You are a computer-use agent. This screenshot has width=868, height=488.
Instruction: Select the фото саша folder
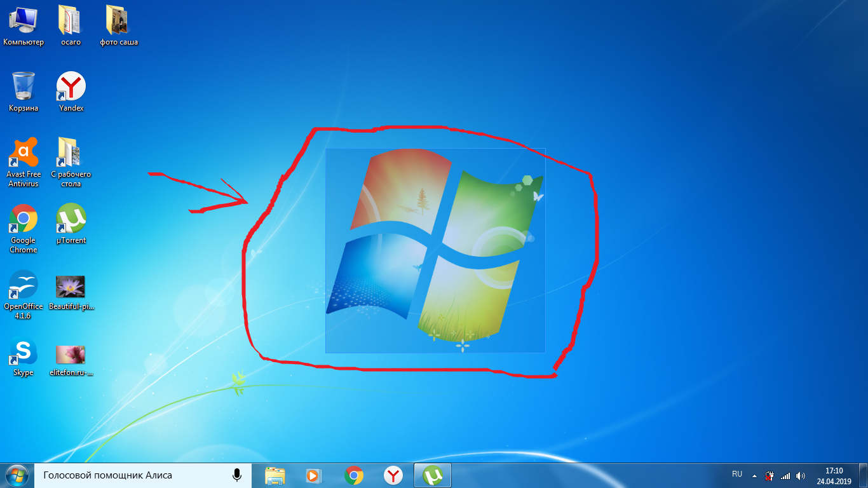(x=119, y=26)
